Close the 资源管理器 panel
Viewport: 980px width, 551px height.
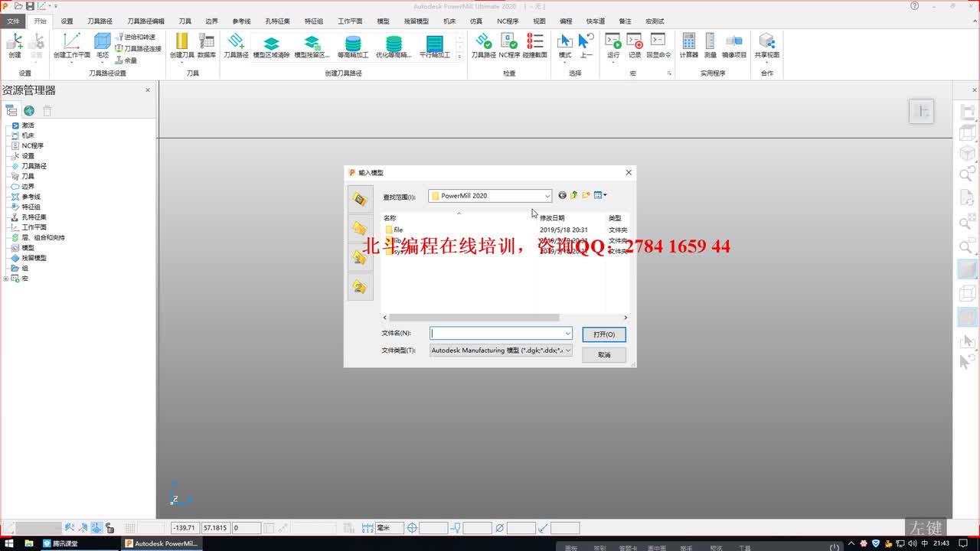[148, 90]
